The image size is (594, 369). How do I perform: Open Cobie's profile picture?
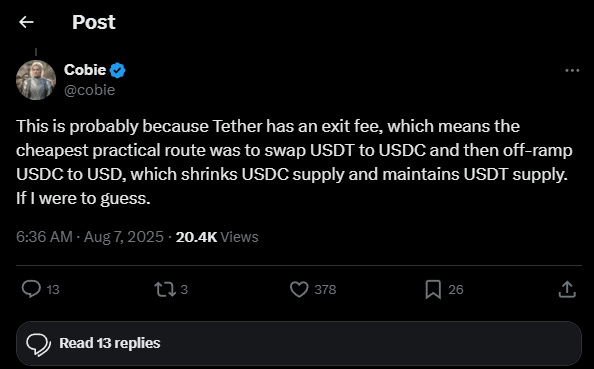click(x=36, y=80)
